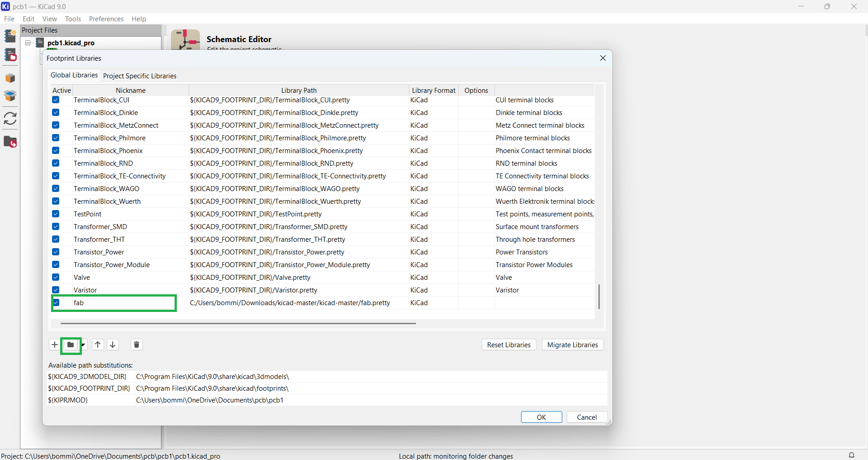Confirm dialog with OK button
Screen dimensions: 868x460
(x=541, y=417)
